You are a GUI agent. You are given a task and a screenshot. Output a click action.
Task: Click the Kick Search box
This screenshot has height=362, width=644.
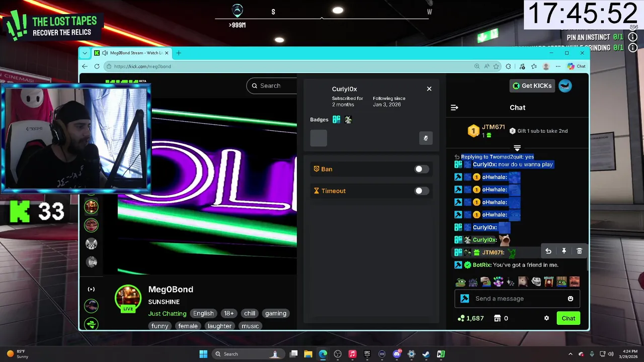pyautogui.click(x=272, y=85)
